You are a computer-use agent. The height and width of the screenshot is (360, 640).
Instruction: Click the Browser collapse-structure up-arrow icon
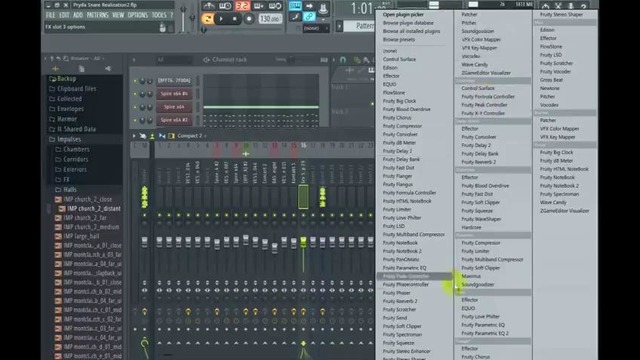(51, 59)
